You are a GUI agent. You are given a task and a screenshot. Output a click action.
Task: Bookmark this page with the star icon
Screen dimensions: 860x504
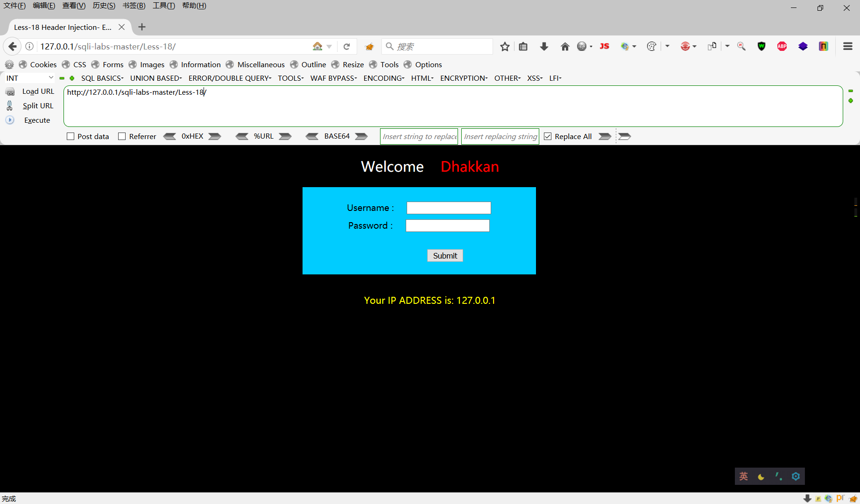tap(504, 46)
